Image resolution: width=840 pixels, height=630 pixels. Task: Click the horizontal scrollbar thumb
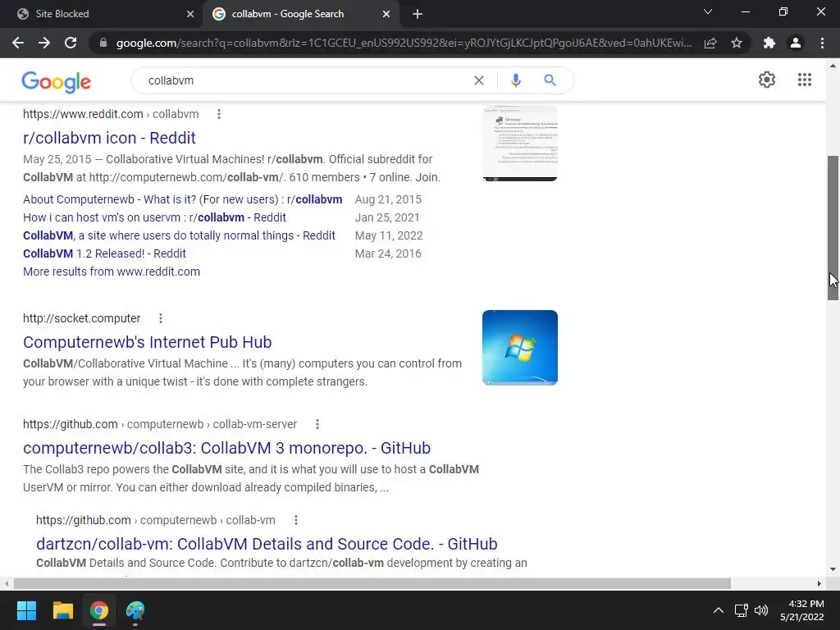pos(372,583)
